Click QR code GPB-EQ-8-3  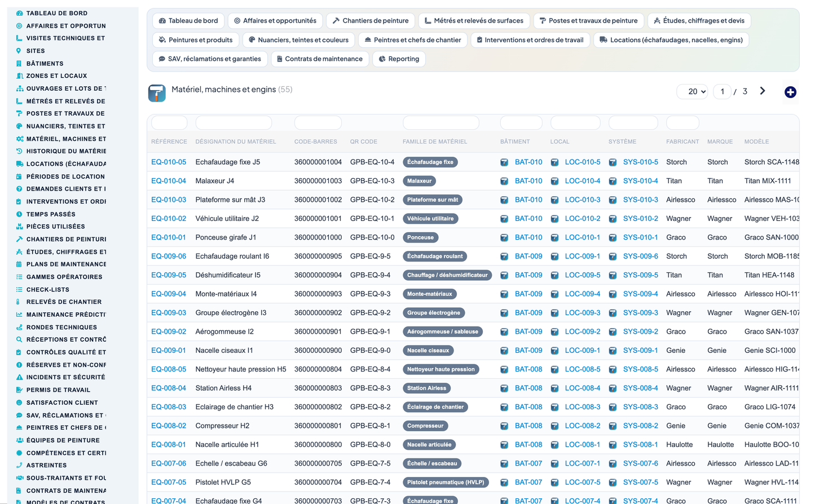[x=370, y=388]
